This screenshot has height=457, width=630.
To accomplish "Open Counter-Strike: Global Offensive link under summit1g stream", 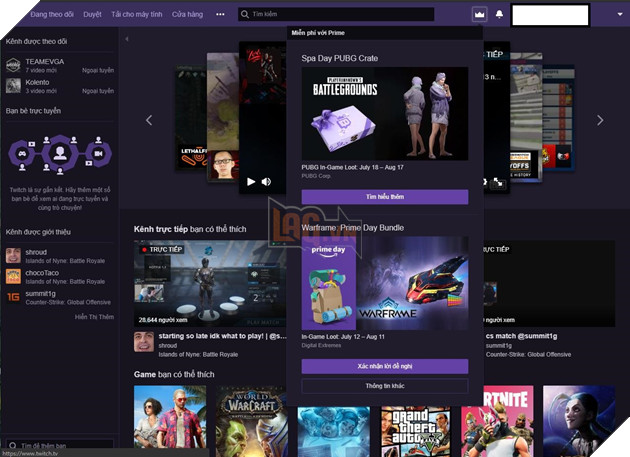I will (528, 355).
